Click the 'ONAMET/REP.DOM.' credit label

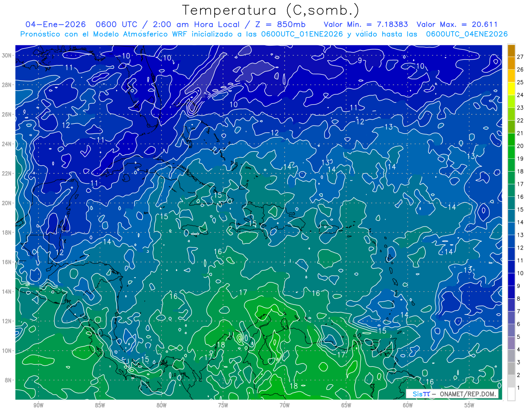pos(467,394)
